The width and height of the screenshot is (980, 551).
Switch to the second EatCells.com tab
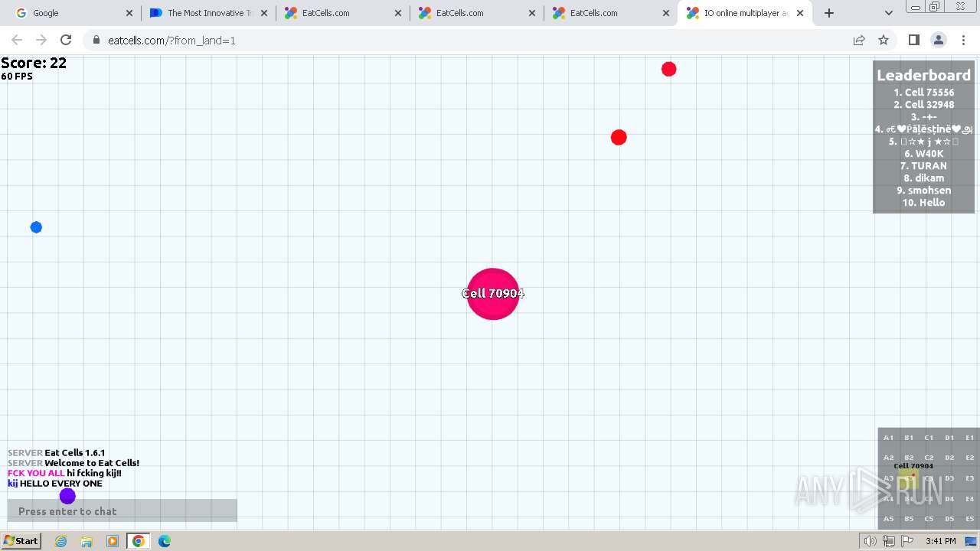(x=476, y=13)
